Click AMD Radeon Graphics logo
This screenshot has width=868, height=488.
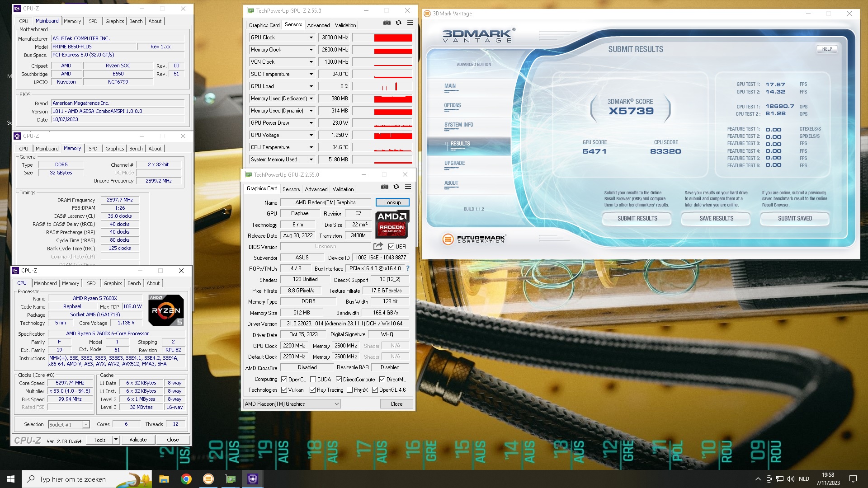(x=392, y=224)
